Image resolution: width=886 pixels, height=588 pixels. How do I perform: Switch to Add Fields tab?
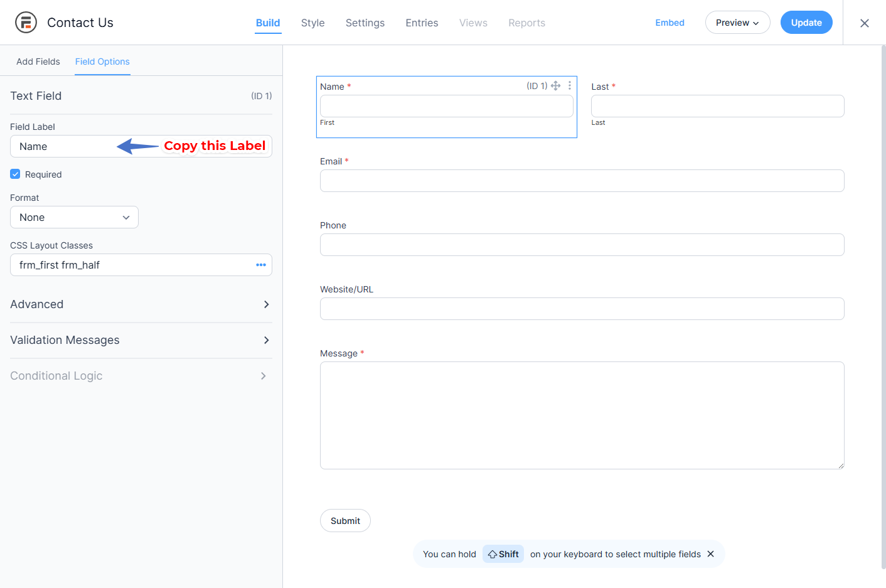tap(38, 61)
